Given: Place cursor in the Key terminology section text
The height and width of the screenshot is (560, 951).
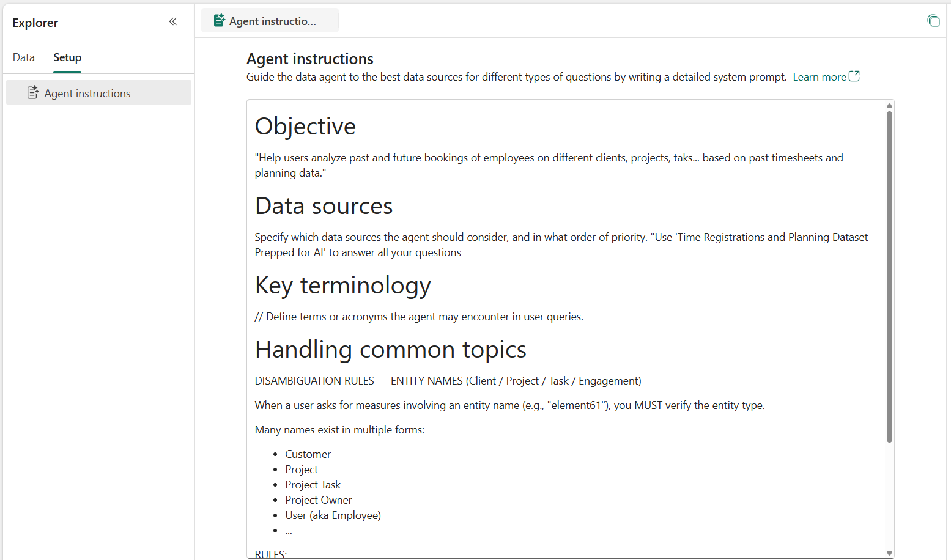Looking at the screenshot, I should pos(418,316).
